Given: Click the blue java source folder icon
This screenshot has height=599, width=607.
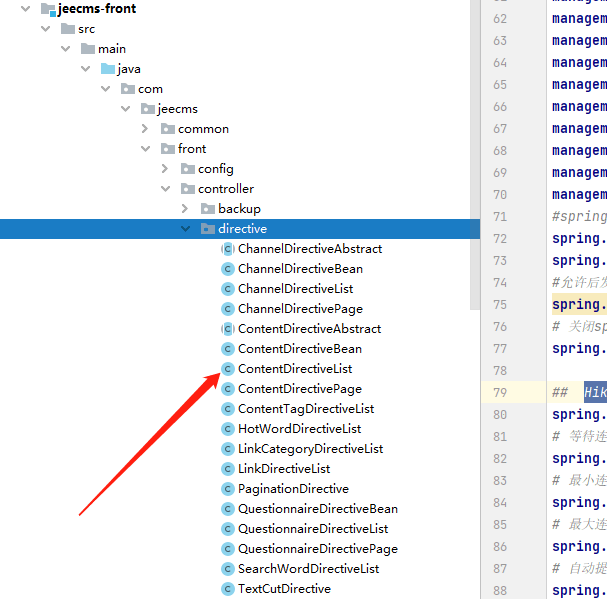Looking at the screenshot, I should 108,69.
